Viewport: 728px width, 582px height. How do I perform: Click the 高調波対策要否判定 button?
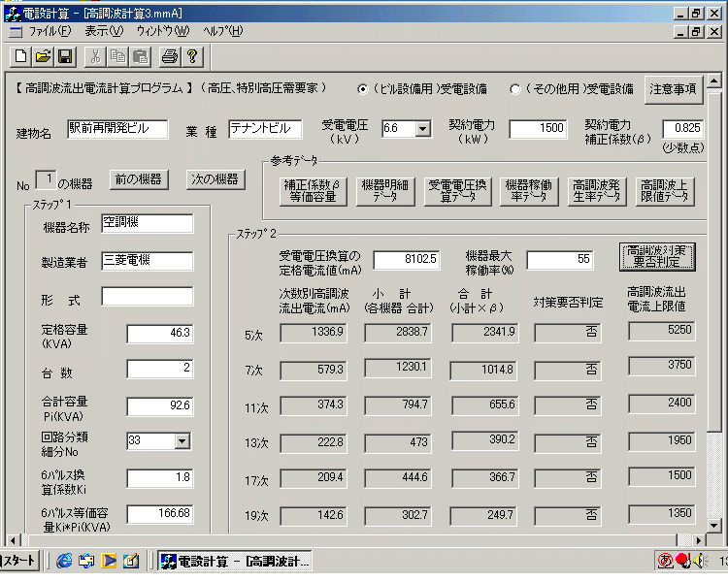[655, 256]
